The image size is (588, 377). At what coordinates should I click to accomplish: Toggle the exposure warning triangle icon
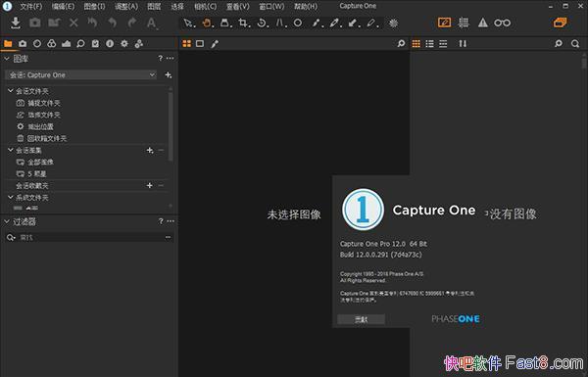click(482, 23)
